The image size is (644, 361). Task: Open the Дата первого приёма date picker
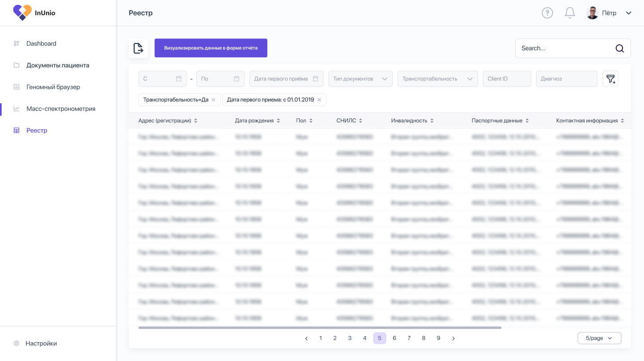coord(286,79)
